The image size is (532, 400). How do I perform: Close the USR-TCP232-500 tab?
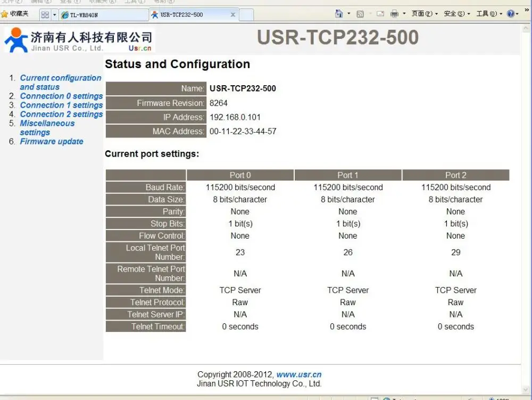coord(233,14)
